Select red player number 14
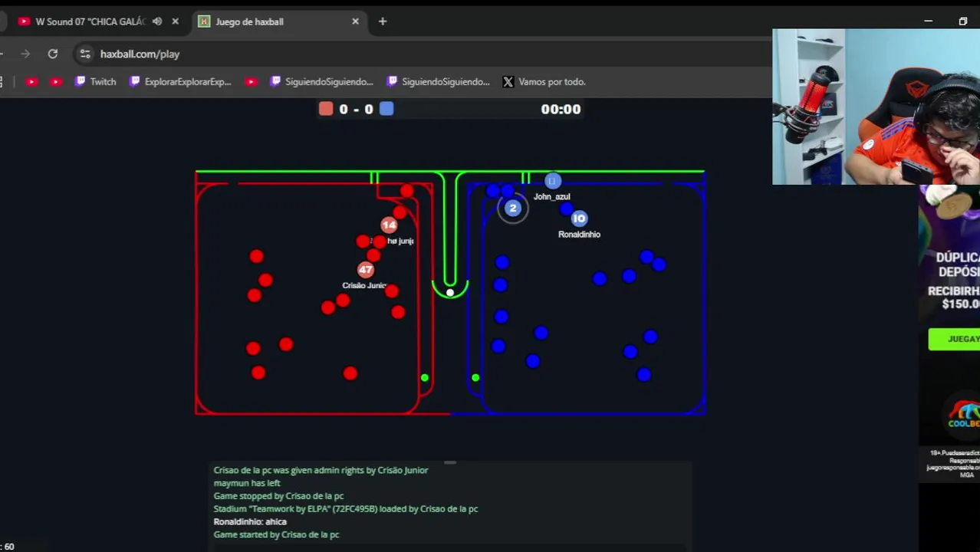Screen dimensions: 980x552 pos(389,225)
